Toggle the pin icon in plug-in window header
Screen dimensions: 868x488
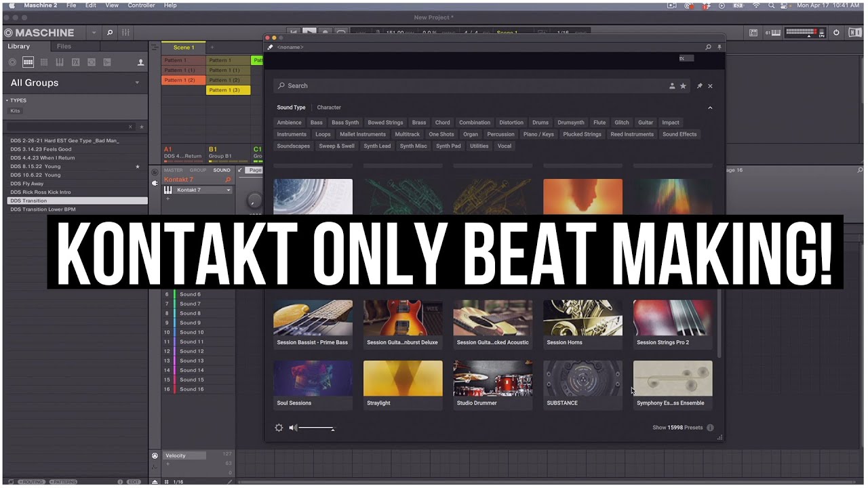pyautogui.click(x=719, y=47)
